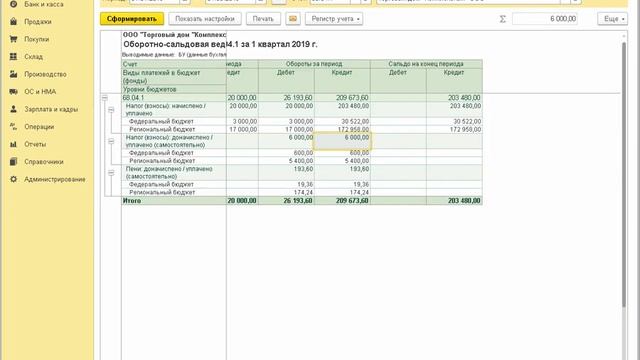Open the Производство factory icon
Viewport: 640px width, 360px height.
[13, 74]
